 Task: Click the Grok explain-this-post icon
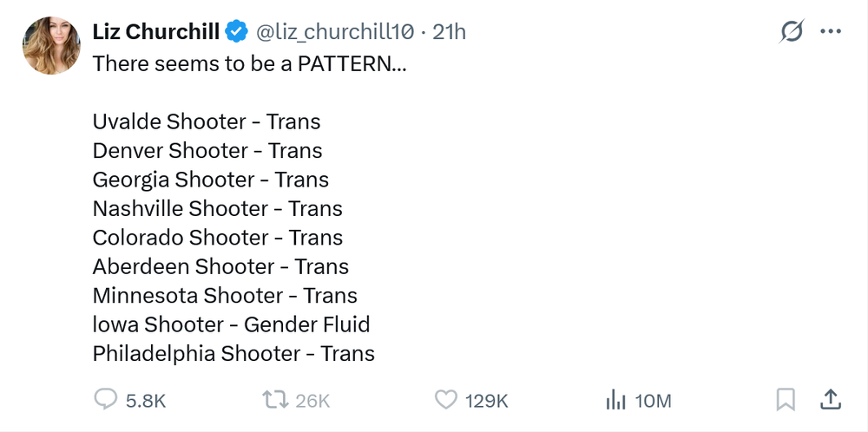point(791,31)
